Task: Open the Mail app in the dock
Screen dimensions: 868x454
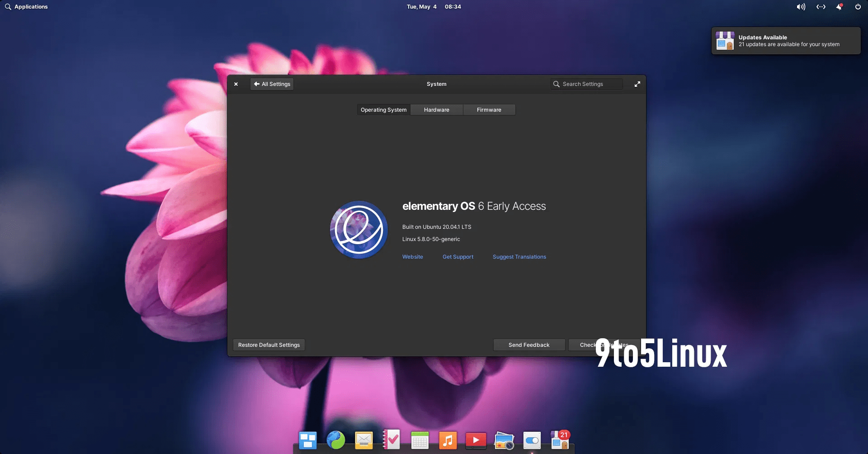Action: point(364,440)
